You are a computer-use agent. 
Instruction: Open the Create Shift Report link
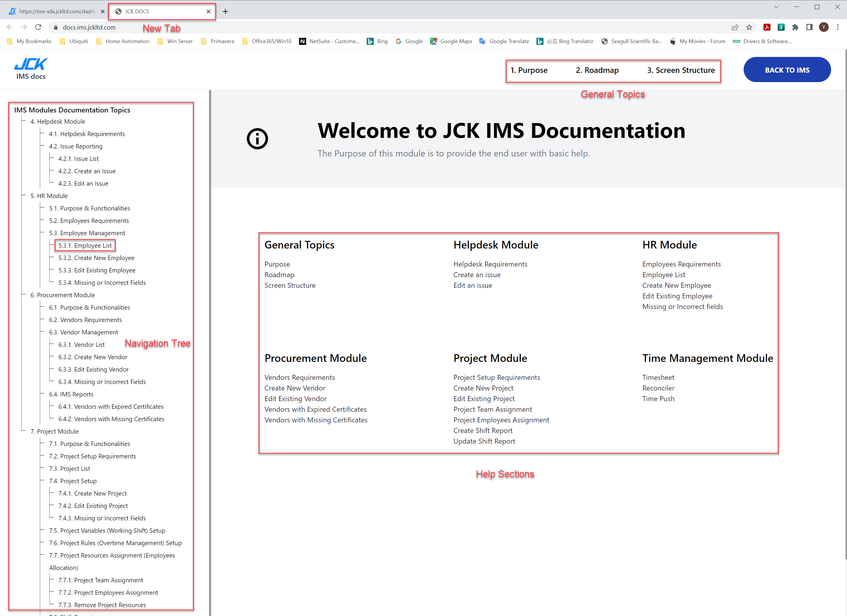tap(483, 431)
